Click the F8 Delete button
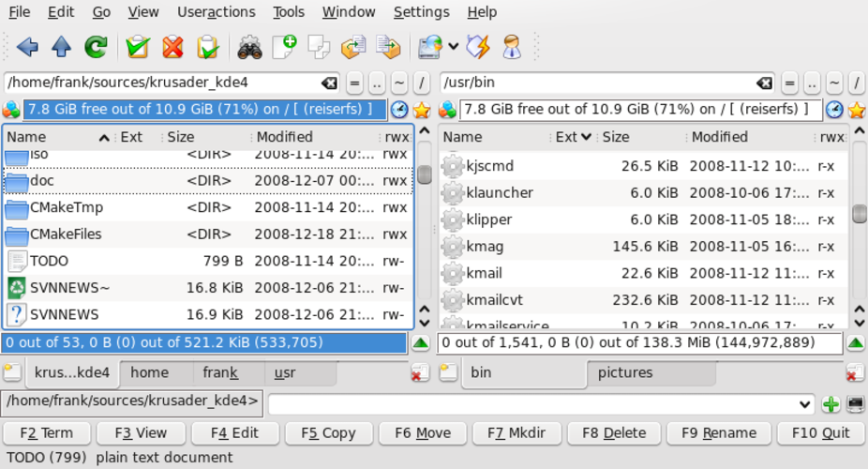Viewport: 868px width, 469px height. click(x=614, y=433)
